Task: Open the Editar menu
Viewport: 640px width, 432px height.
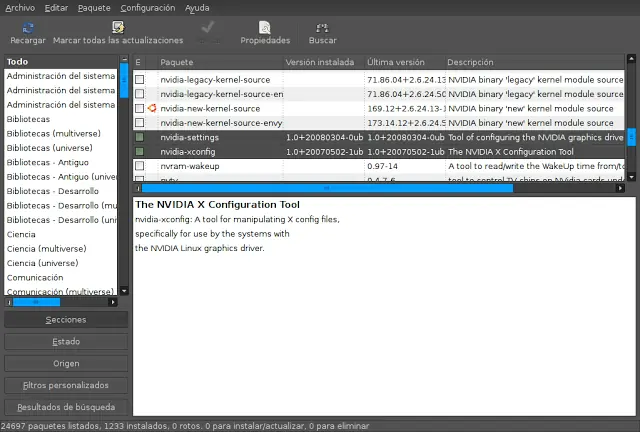Action: click(x=56, y=8)
